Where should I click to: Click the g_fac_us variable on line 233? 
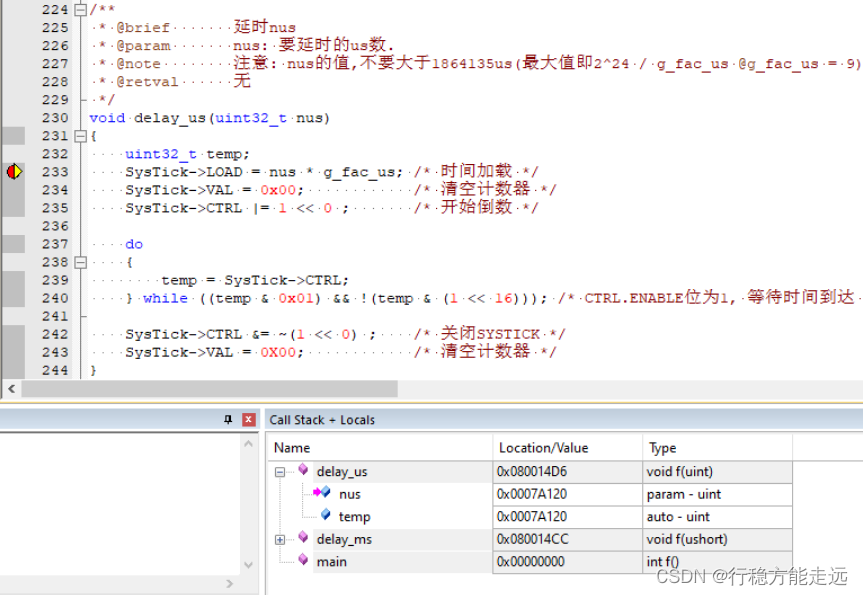pos(359,172)
